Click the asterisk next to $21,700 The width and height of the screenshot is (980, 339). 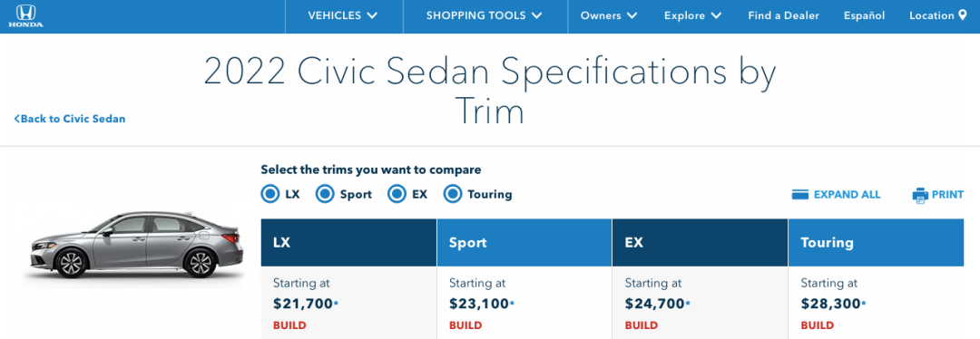click(x=337, y=304)
